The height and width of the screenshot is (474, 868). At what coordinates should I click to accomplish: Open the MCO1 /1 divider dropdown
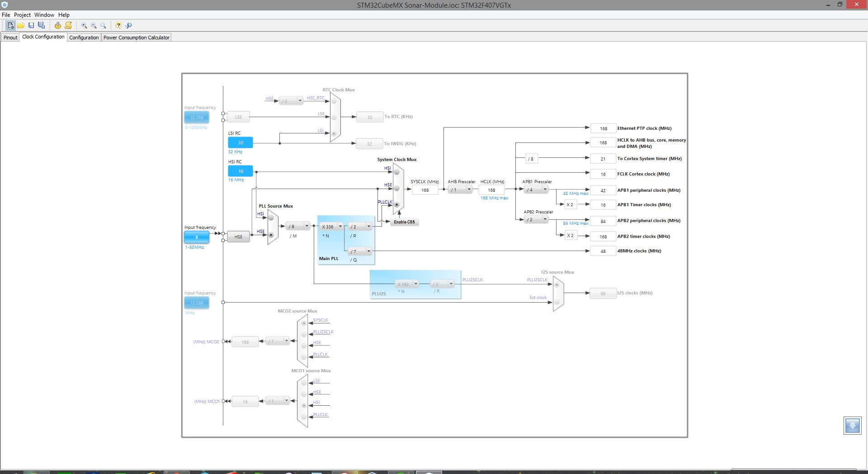click(x=277, y=401)
